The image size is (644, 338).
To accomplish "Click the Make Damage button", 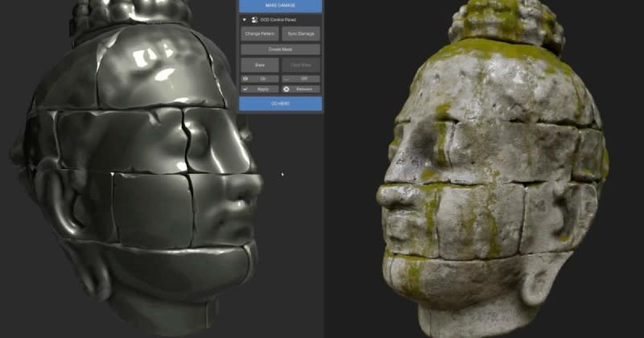I will click(280, 5).
